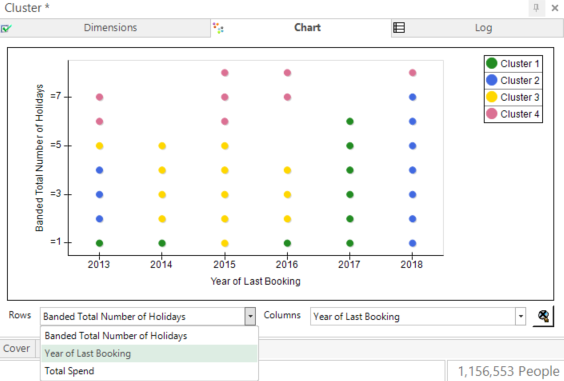The width and height of the screenshot is (564, 381).
Task: Click the Log tab list icon
Action: pos(399,28)
